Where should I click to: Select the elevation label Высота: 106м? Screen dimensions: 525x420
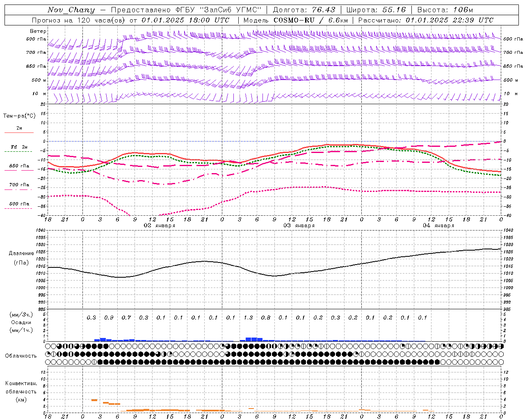point(445,10)
